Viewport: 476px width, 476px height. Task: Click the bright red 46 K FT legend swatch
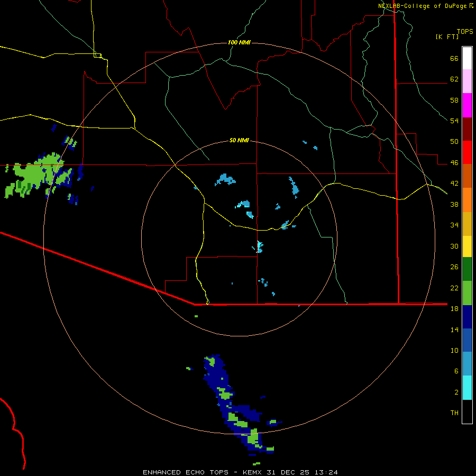tap(467, 152)
